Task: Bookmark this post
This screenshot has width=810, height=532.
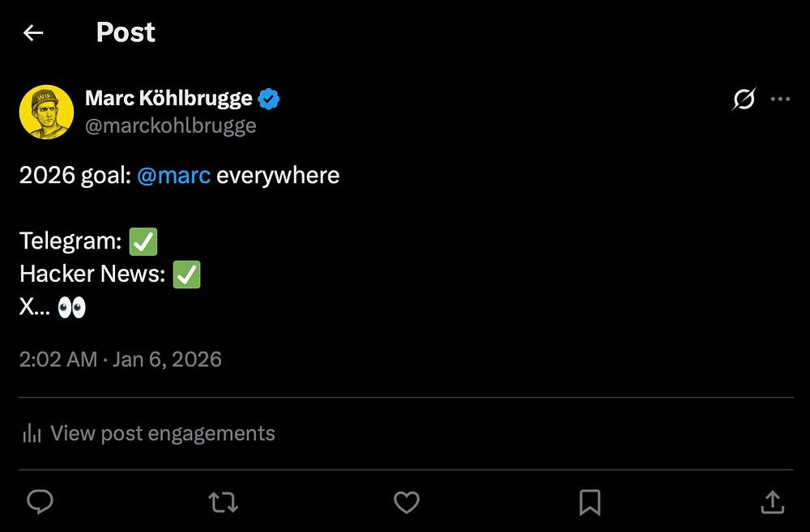Action: [590, 502]
